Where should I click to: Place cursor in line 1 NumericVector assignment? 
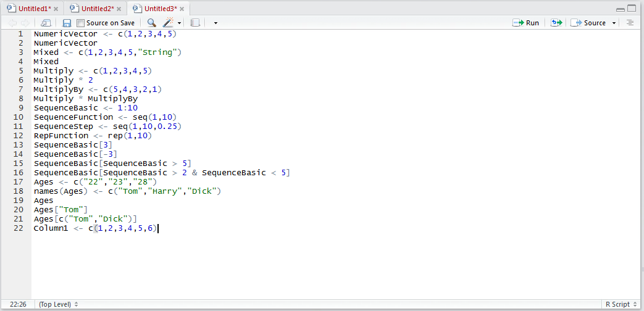click(105, 34)
